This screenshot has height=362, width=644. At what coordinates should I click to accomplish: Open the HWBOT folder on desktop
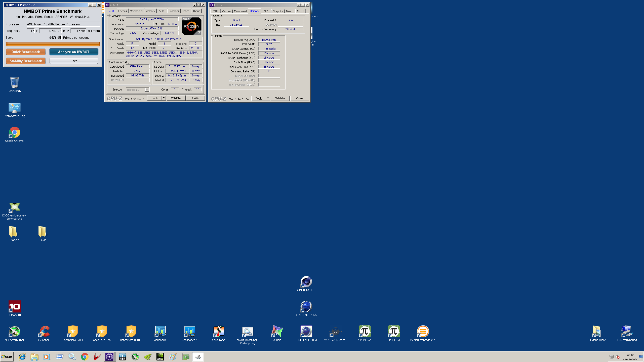click(14, 234)
